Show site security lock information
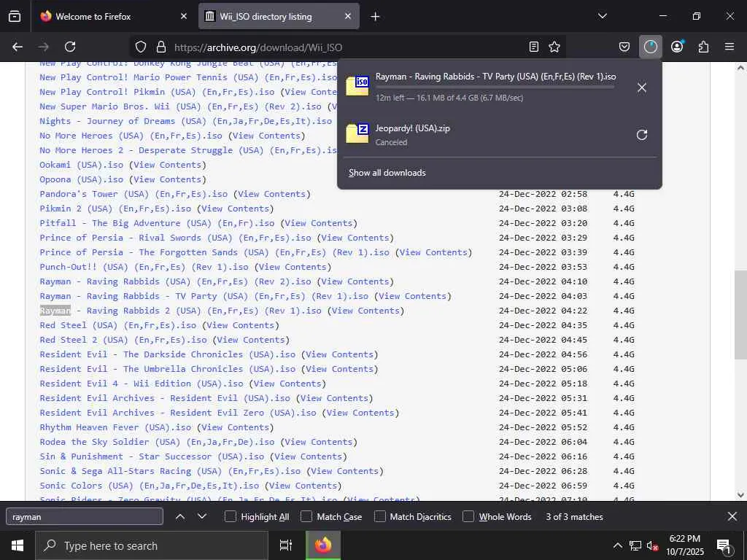 click(x=161, y=47)
